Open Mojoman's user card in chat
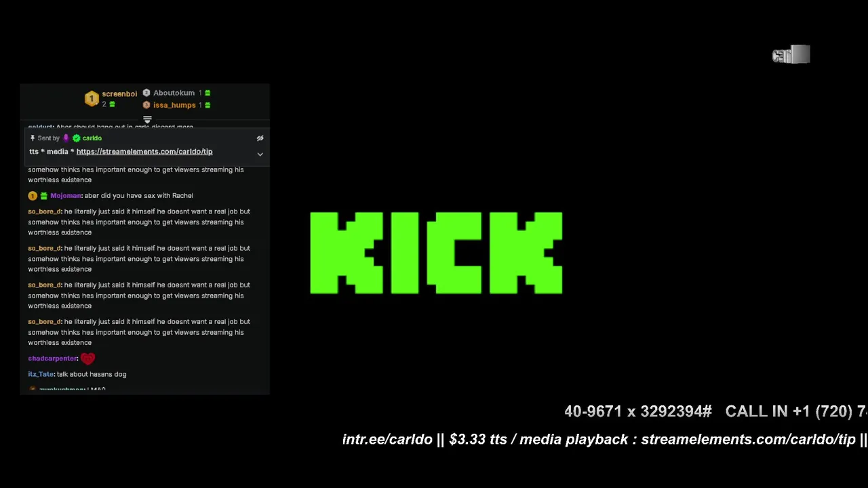The image size is (868, 488). (x=66, y=196)
